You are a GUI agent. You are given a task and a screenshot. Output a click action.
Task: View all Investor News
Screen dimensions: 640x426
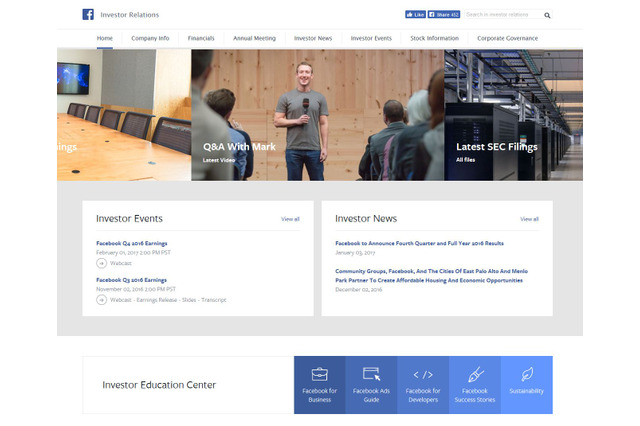[529, 219]
